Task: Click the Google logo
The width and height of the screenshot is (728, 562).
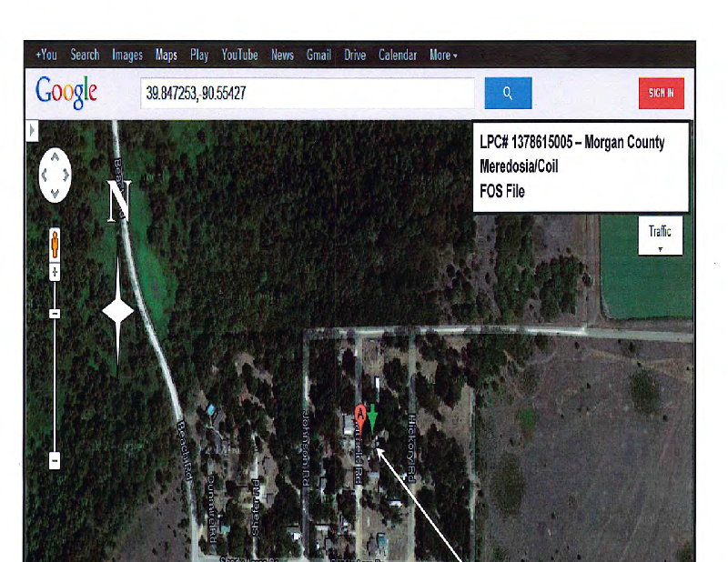Action: point(66,92)
